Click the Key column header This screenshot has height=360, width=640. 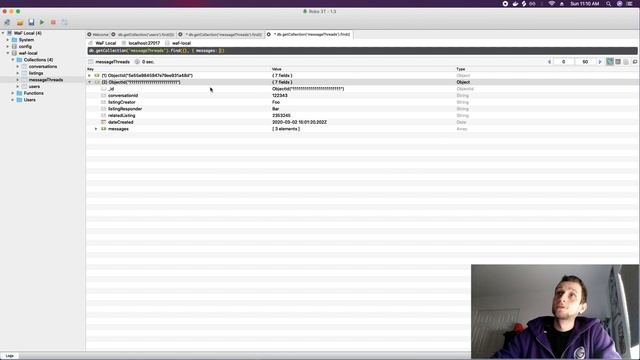pyautogui.click(x=90, y=69)
